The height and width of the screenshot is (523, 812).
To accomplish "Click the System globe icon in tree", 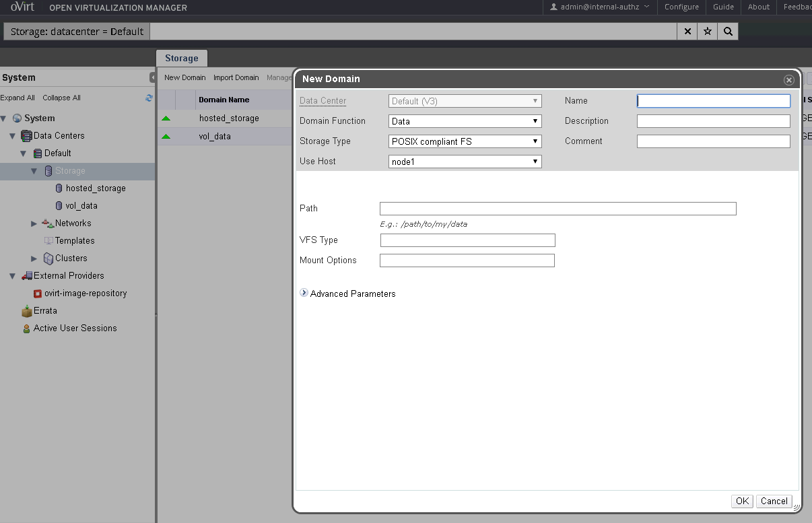I will pos(18,118).
